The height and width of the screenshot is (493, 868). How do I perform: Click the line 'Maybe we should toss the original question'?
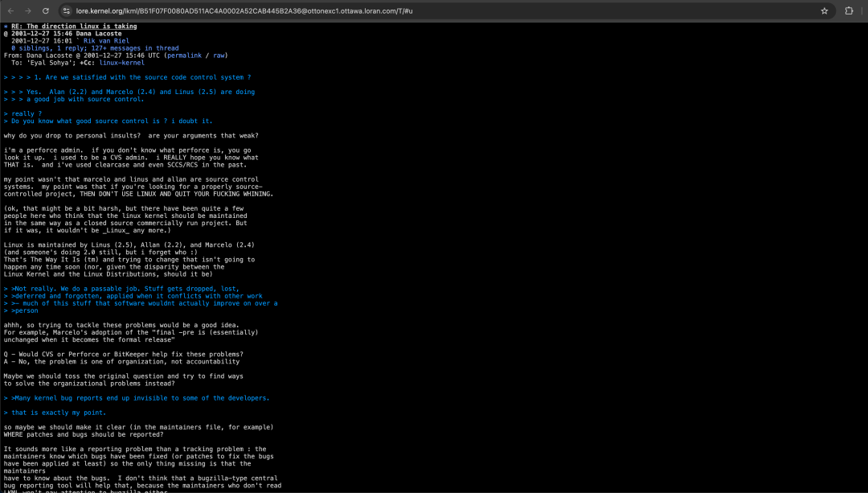(124, 376)
